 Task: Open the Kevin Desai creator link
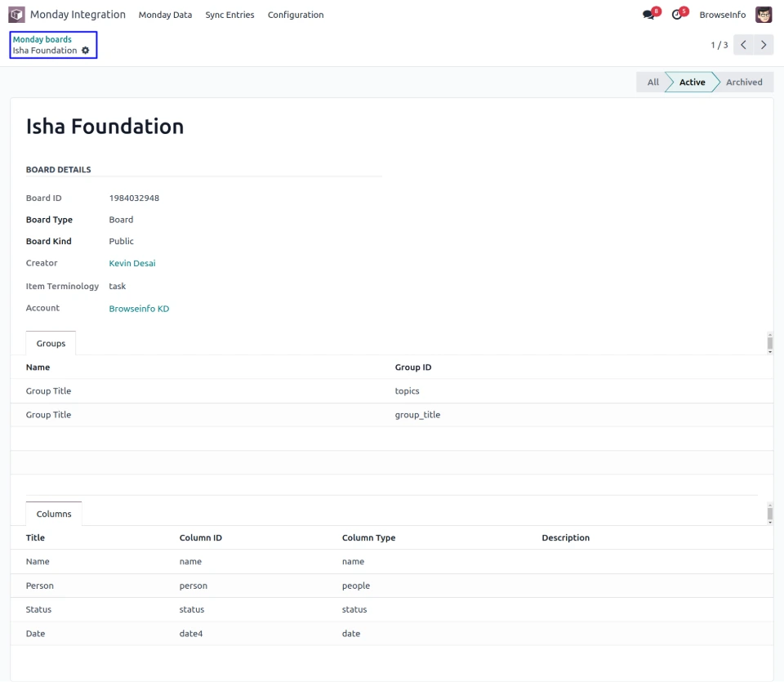(x=132, y=264)
